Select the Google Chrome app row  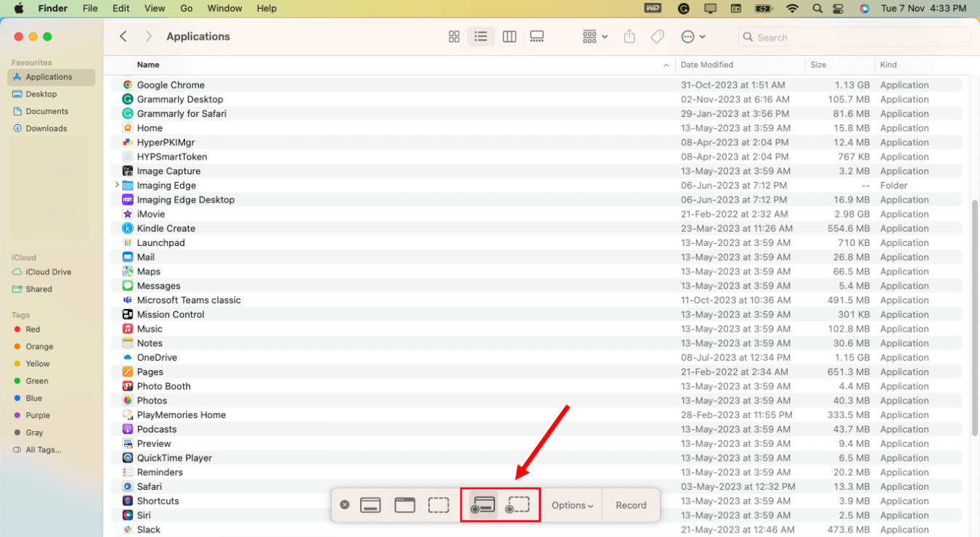point(536,85)
